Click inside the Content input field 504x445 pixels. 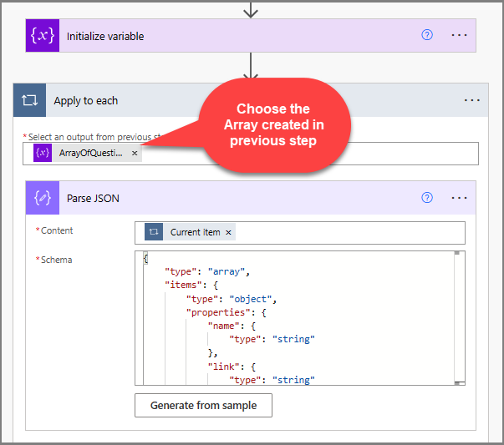[351, 232]
